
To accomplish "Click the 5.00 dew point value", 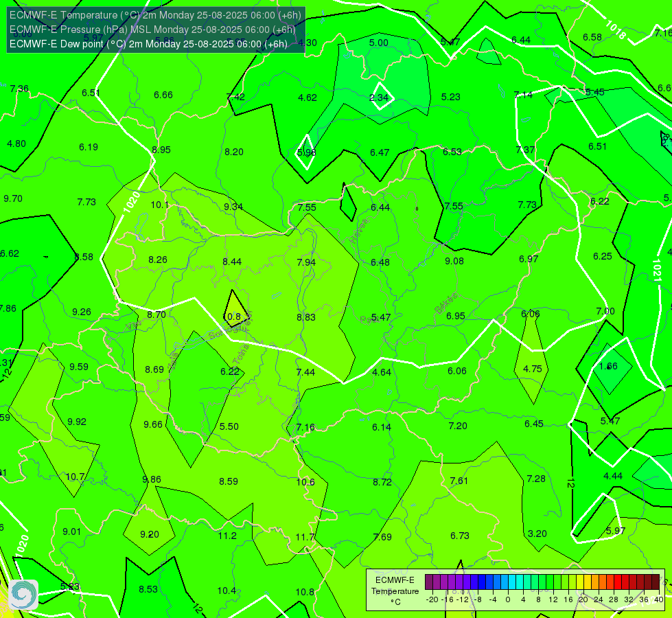I will pyautogui.click(x=378, y=43).
